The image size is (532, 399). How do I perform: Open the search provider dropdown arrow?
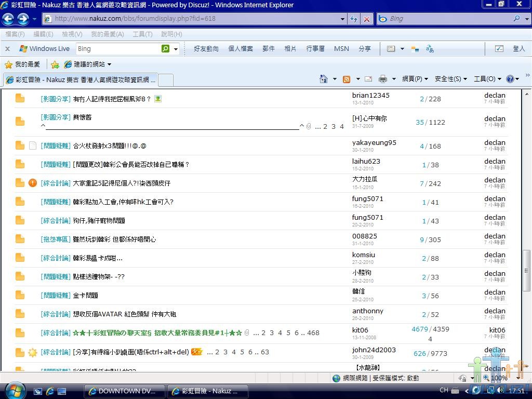527,19
